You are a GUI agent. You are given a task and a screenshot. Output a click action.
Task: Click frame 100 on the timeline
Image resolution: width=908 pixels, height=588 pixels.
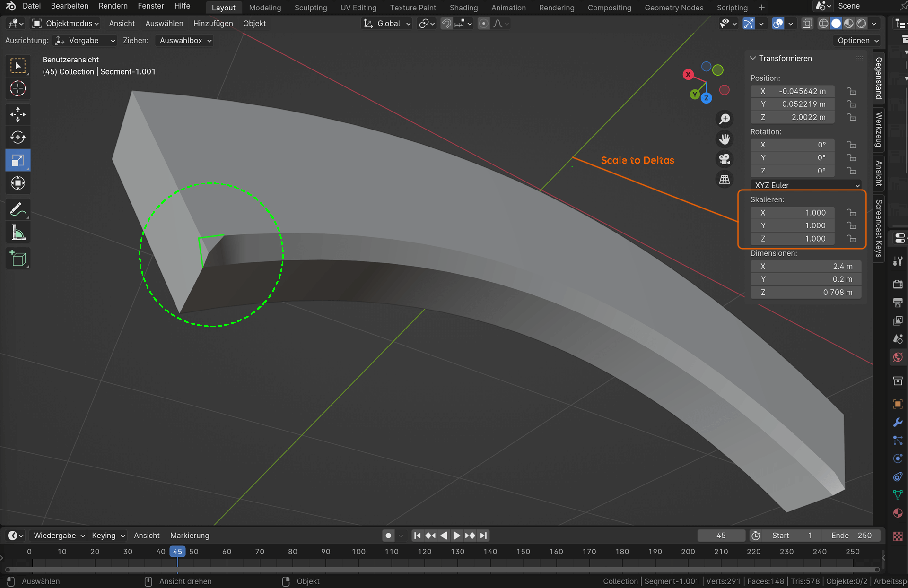point(358,552)
